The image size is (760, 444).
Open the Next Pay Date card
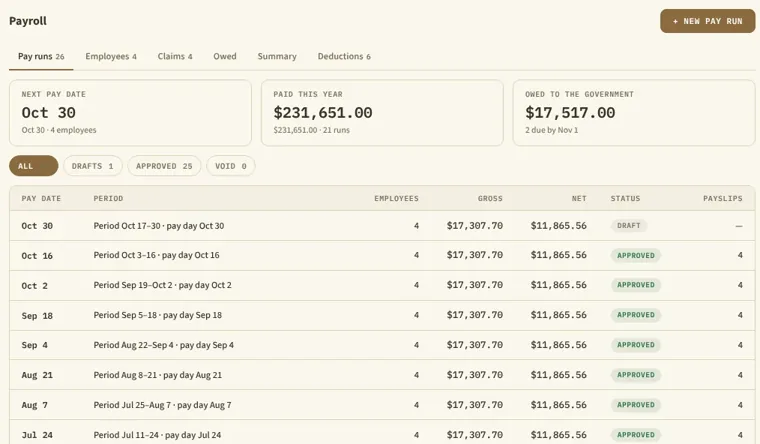coord(130,112)
